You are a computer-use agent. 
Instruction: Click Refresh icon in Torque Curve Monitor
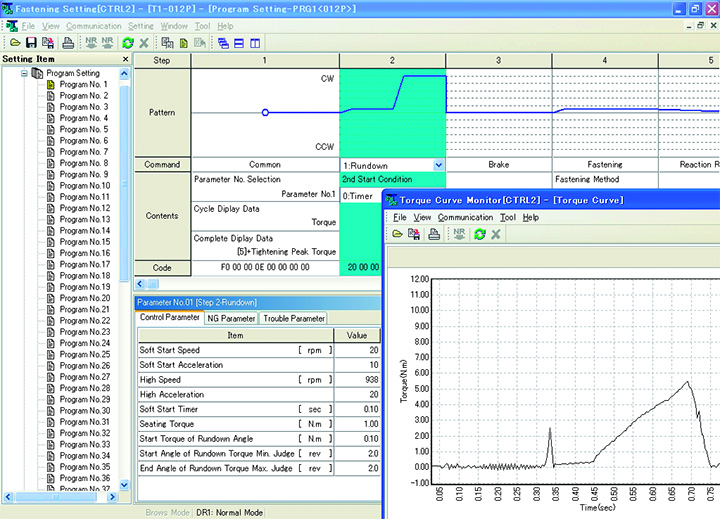[479, 233]
